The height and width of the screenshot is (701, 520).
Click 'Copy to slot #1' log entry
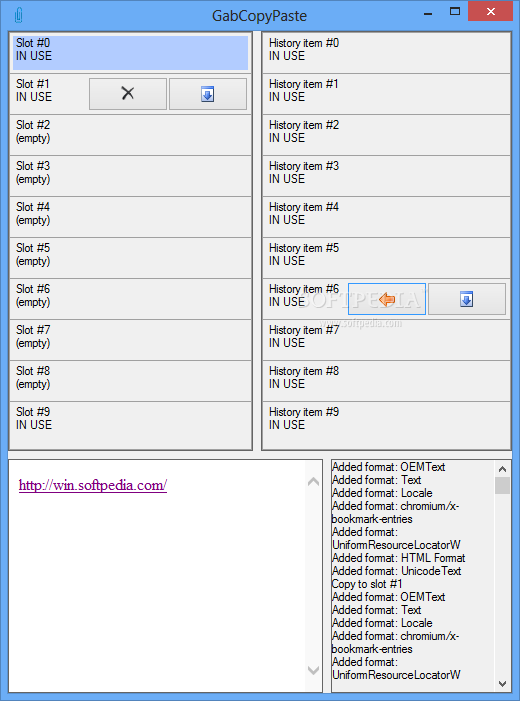367,584
